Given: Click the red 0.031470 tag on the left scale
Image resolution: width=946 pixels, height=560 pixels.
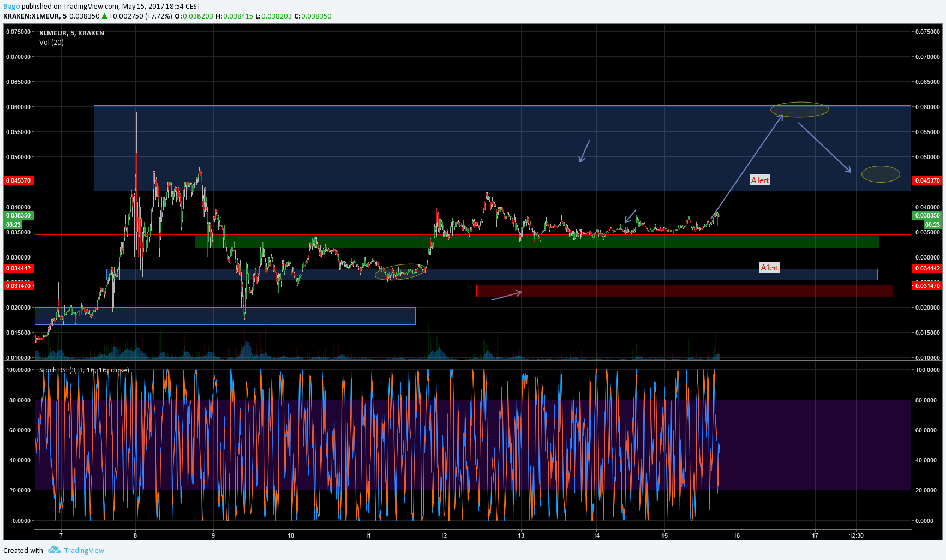Looking at the screenshot, I should click(19, 286).
